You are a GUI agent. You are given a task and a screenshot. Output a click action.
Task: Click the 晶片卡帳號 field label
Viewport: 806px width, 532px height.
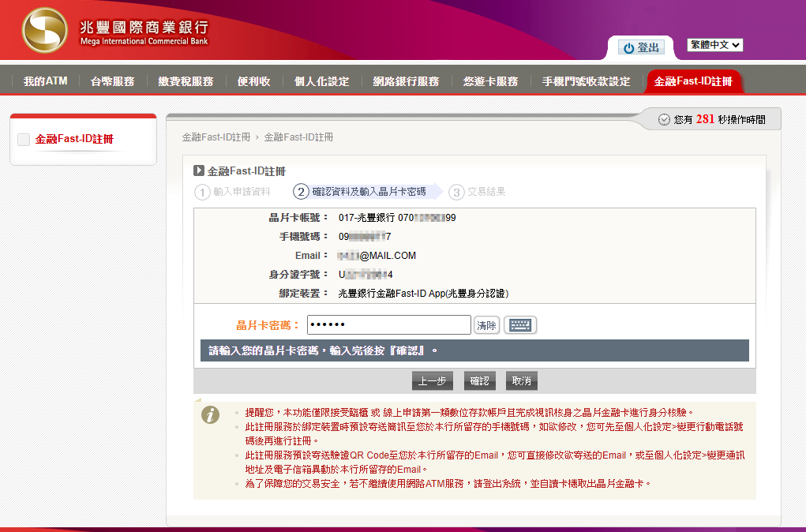coord(298,218)
